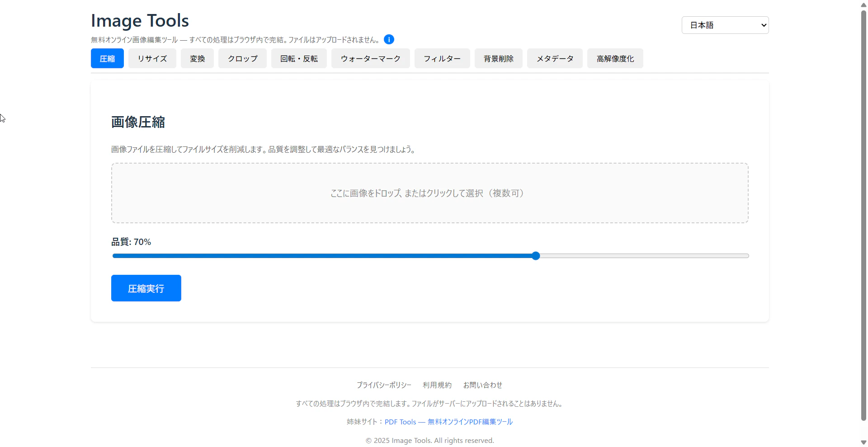Open the 利用規約 link
This screenshot has width=868, height=447.
(437, 385)
